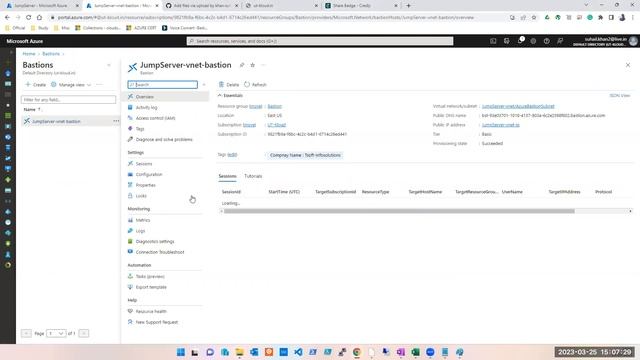
Task: Switch to the Tutorials tab
Action: tap(253, 176)
